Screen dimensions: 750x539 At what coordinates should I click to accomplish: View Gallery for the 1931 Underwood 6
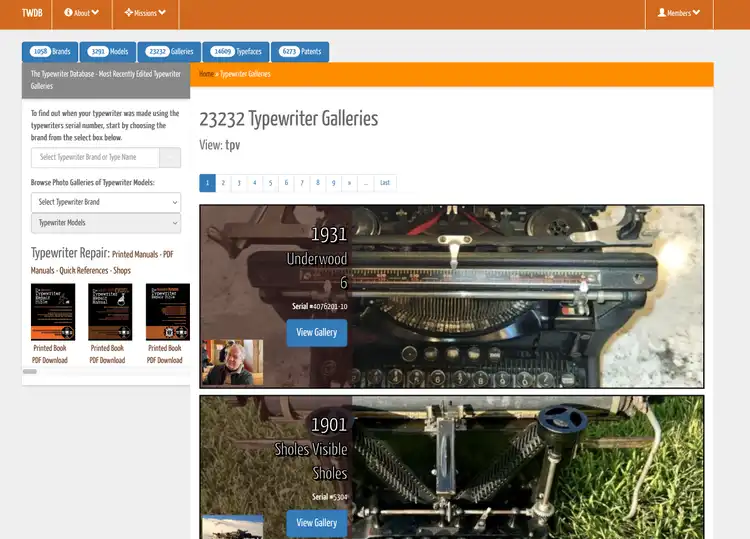317,333
